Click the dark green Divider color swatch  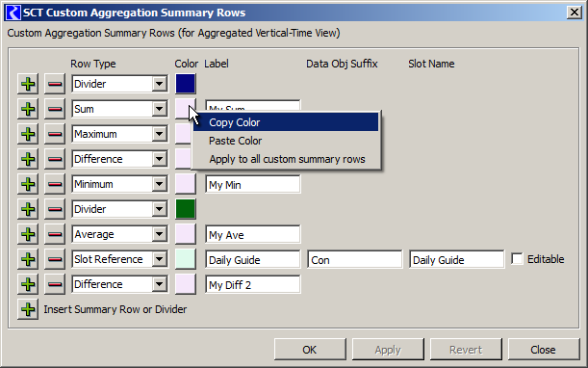coord(186,209)
